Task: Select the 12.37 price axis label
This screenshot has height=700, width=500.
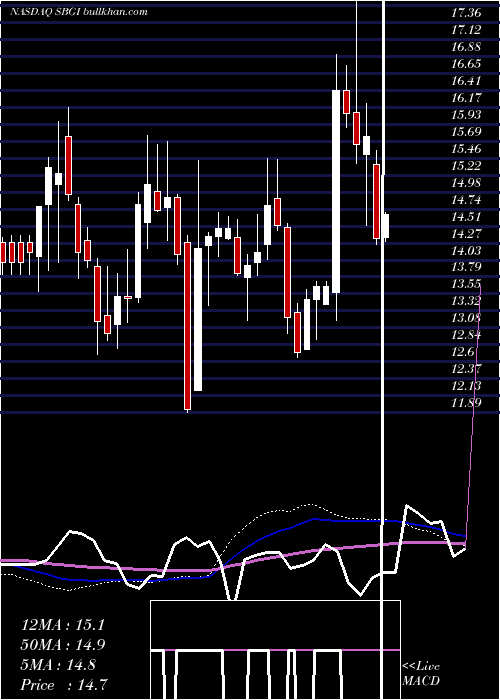Action: [466, 370]
